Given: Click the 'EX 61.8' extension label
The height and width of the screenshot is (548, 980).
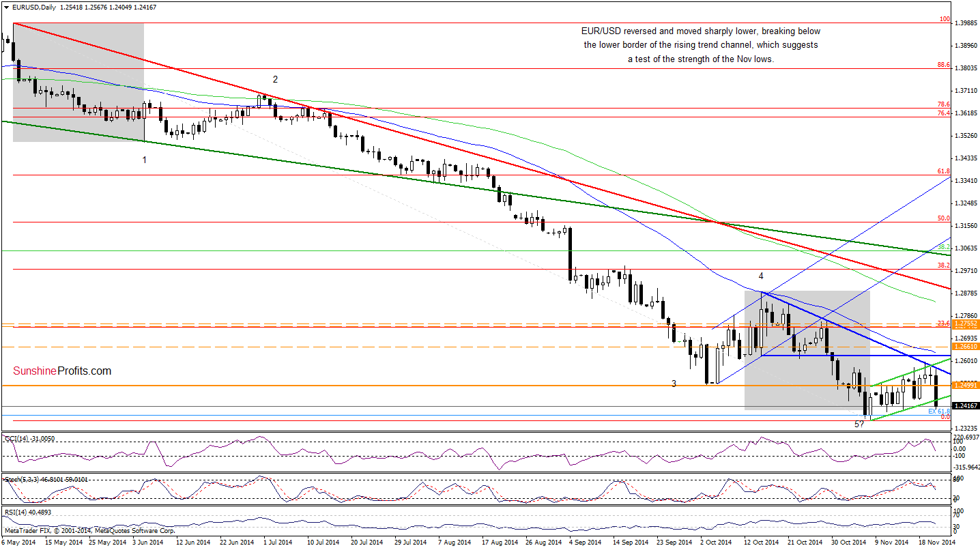Looking at the screenshot, I should (940, 412).
